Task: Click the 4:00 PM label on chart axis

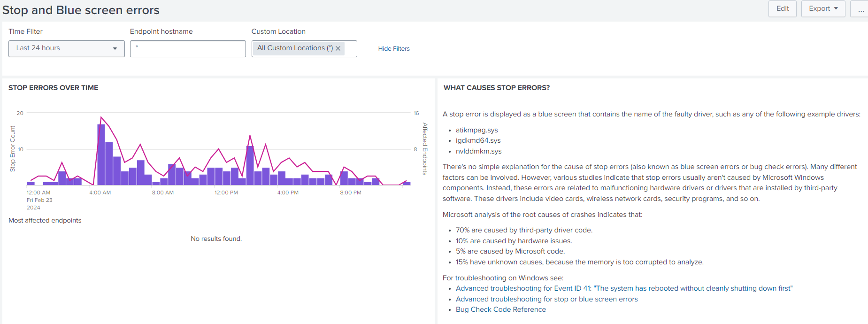Action: (288, 193)
